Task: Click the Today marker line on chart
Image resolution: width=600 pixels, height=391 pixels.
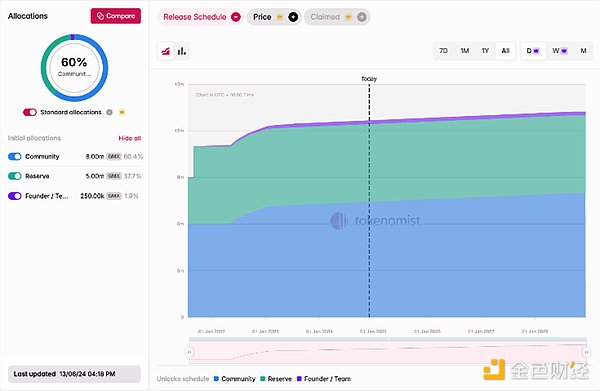Action: pyautogui.click(x=369, y=199)
